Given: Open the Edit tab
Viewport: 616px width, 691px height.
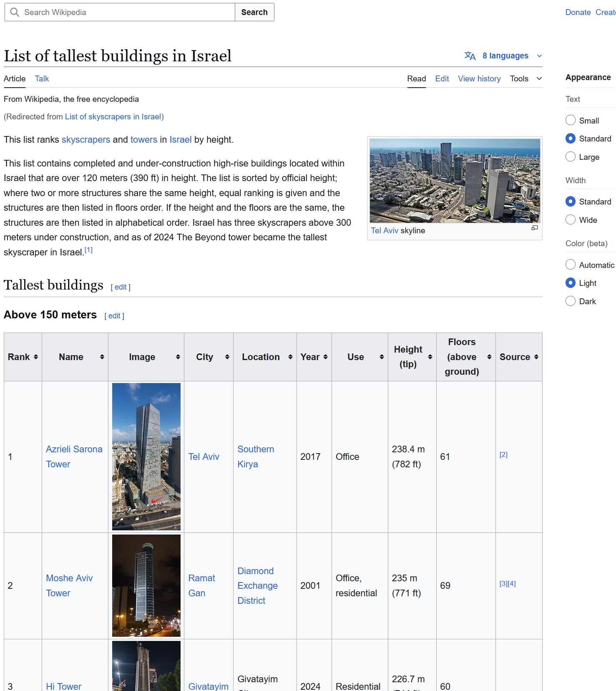Looking at the screenshot, I should click(442, 78).
